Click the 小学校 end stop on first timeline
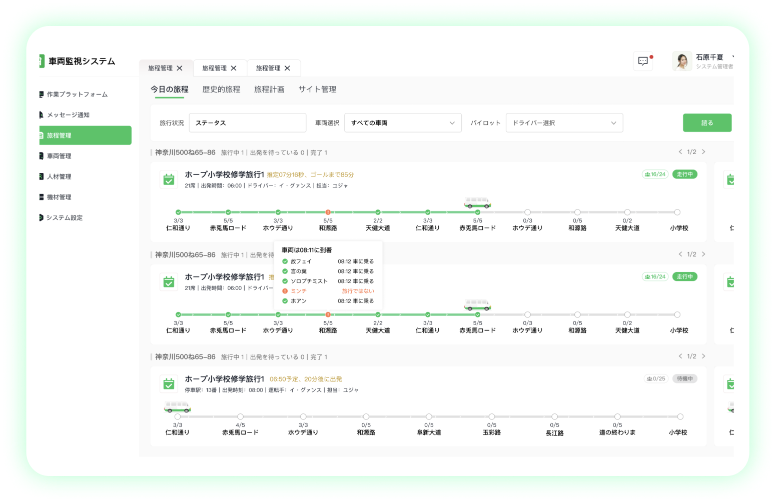Screen dimensions: 775x502 click(677, 212)
